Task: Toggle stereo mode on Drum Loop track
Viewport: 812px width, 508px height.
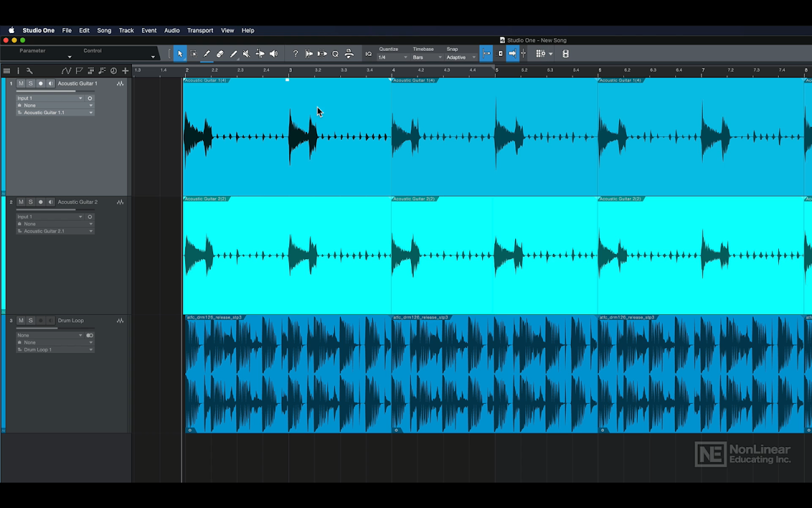Action: click(x=89, y=335)
